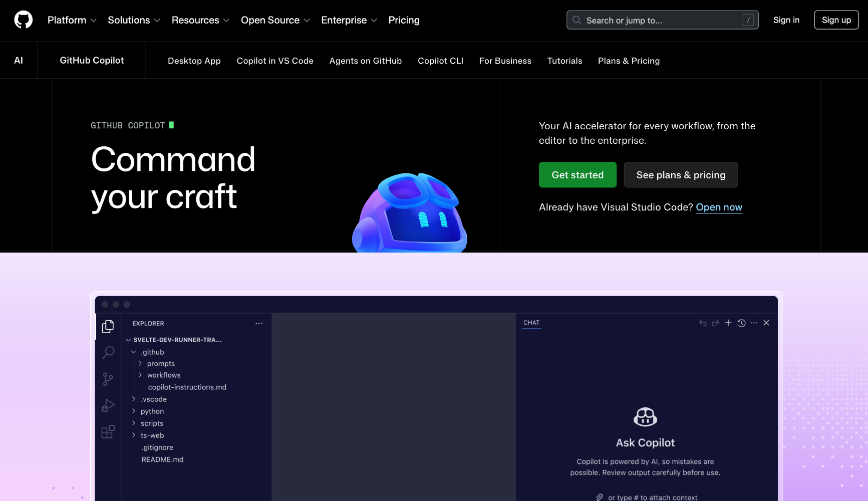Click the chat undo arrow icon
Screen dimensions: 868x501
point(703,323)
